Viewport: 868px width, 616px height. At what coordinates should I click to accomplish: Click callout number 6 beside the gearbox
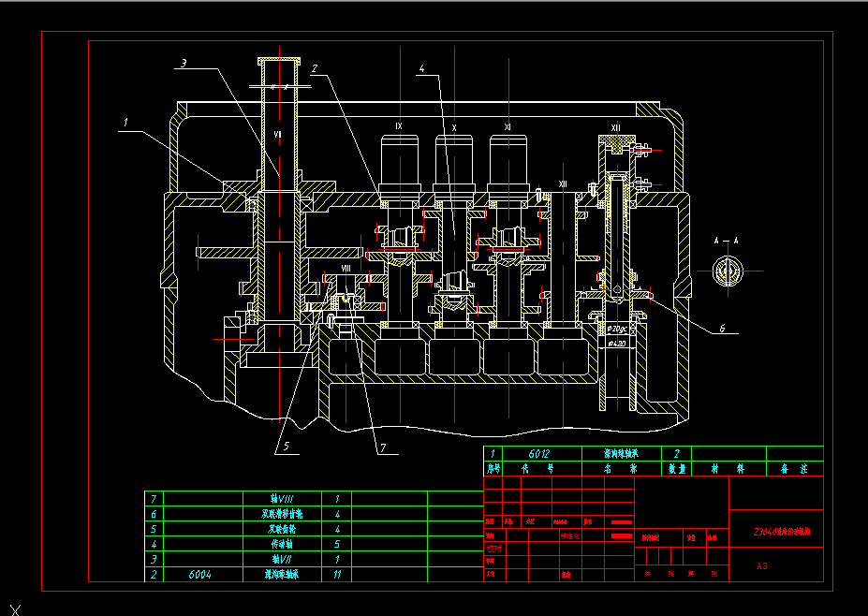[722, 329]
